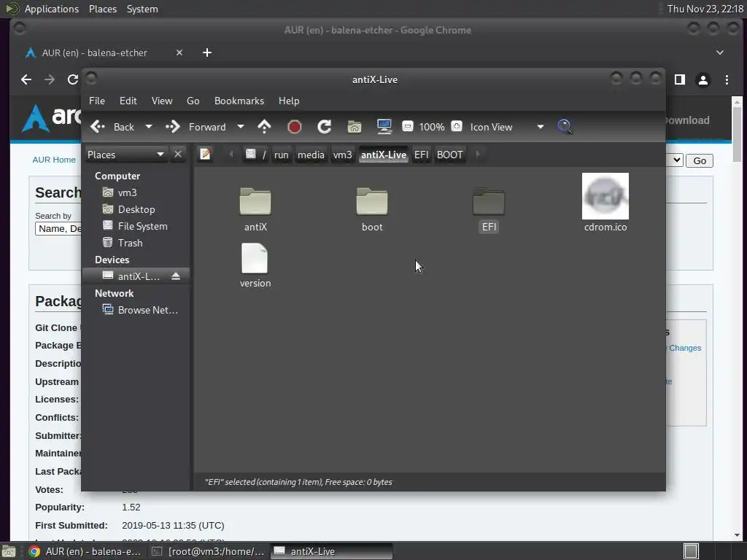Open the Help menu
The image size is (747, 560).
[x=289, y=101]
